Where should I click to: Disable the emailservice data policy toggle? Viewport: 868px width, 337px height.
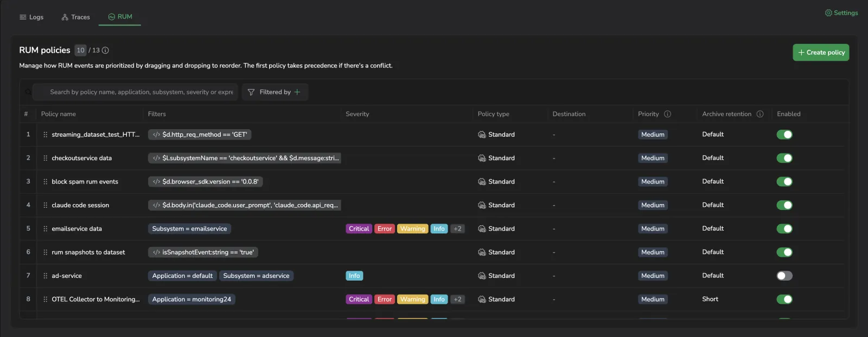[x=784, y=229]
